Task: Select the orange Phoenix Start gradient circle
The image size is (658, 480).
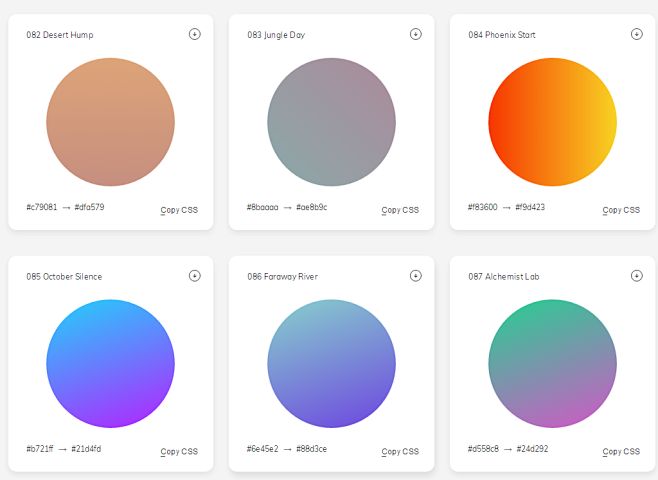Action: pos(552,122)
